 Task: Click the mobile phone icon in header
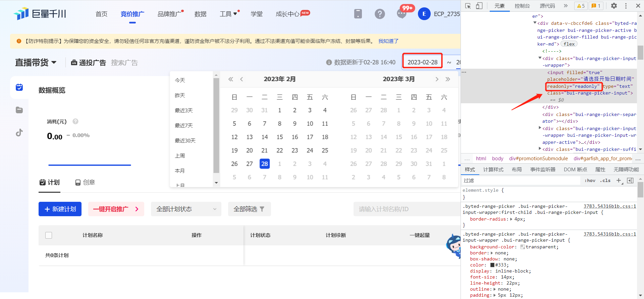[x=358, y=14]
